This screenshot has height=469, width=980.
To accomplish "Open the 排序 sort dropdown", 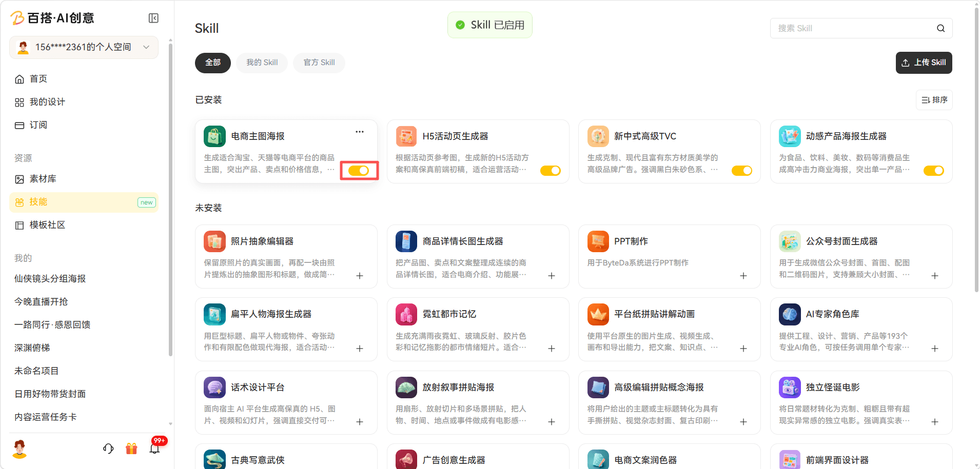I will [x=934, y=100].
